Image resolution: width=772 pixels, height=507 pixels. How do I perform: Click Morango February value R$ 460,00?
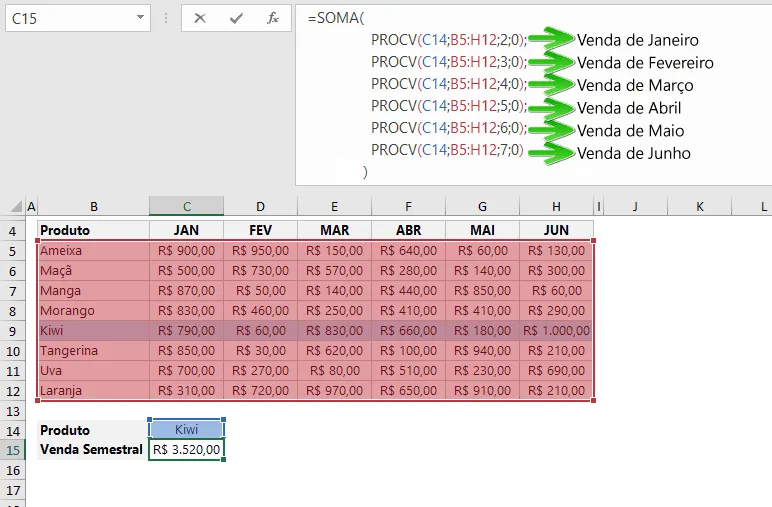pos(260,311)
